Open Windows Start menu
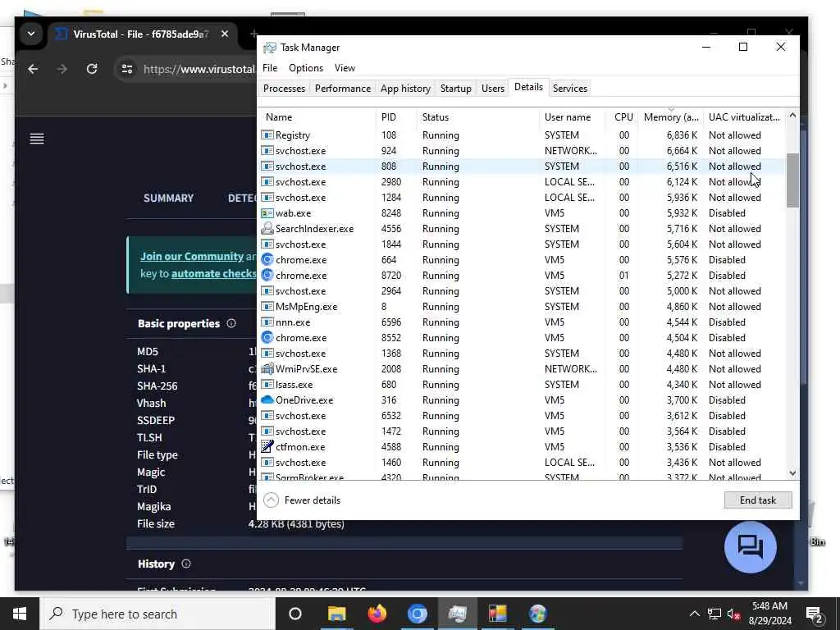 (20, 614)
